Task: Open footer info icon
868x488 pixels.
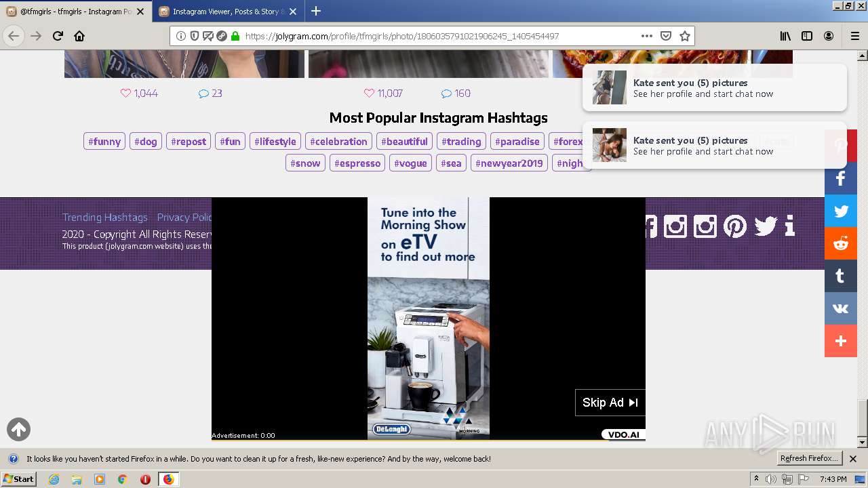Action: (789, 226)
